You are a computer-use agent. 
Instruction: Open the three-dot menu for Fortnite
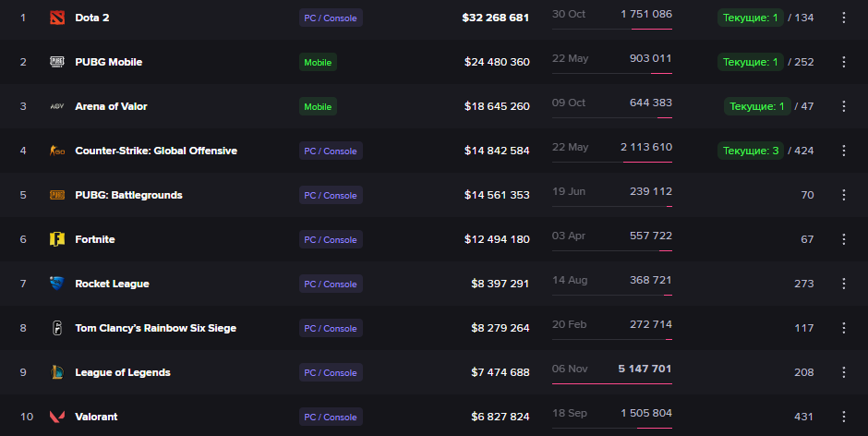844,239
